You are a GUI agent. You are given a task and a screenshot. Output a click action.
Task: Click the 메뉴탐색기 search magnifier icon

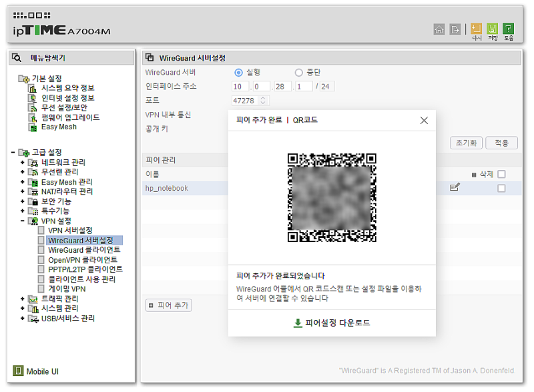click(x=17, y=57)
